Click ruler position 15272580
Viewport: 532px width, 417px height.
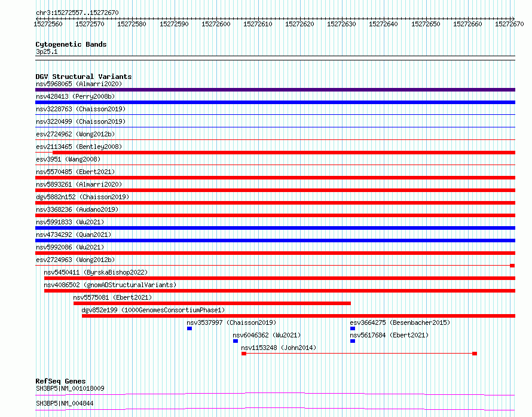point(132,24)
